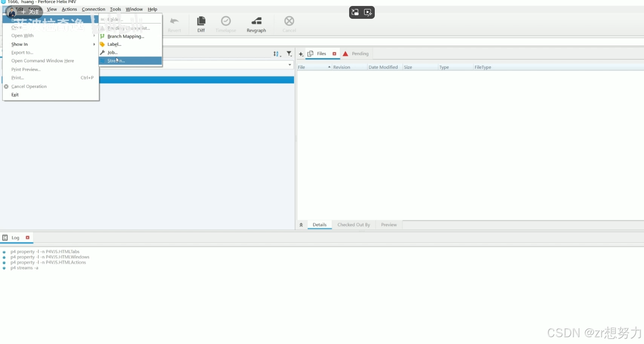Select Export to... menu entry

(50, 53)
